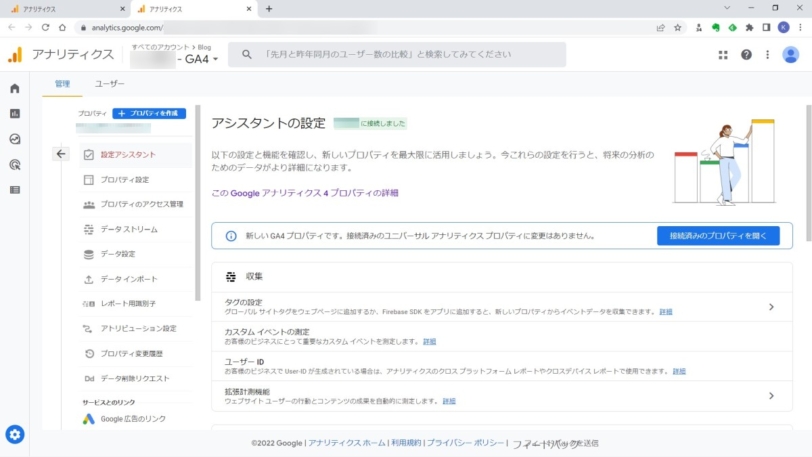Click 接続済みのプロパティを開く button
The width and height of the screenshot is (812, 457).
coord(718,236)
